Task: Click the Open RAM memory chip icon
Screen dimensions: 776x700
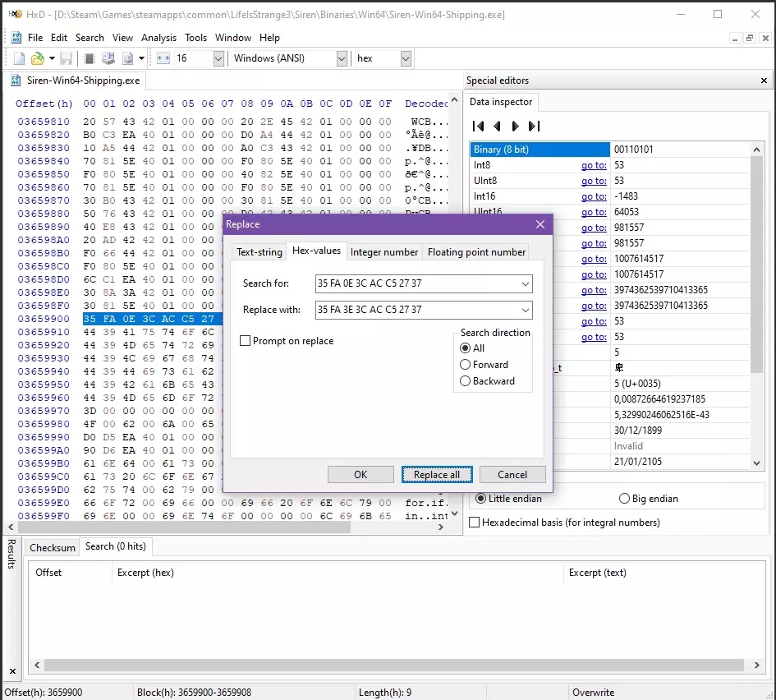Action: pos(90,58)
